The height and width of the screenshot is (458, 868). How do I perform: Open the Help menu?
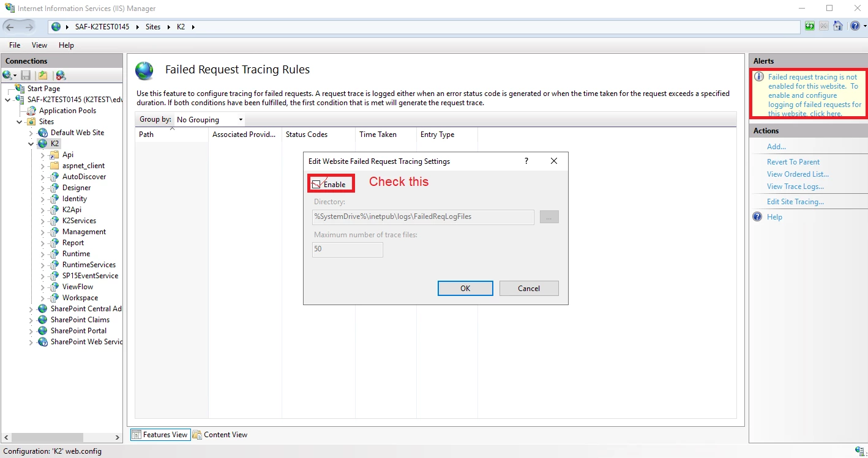pyautogui.click(x=66, y=45)
